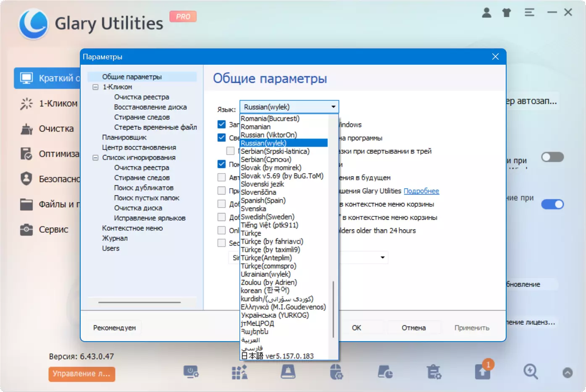Open the skins shirt icon
Image resolution: width=586 pixels, height=392 pixels.
(x=507, y=13)
